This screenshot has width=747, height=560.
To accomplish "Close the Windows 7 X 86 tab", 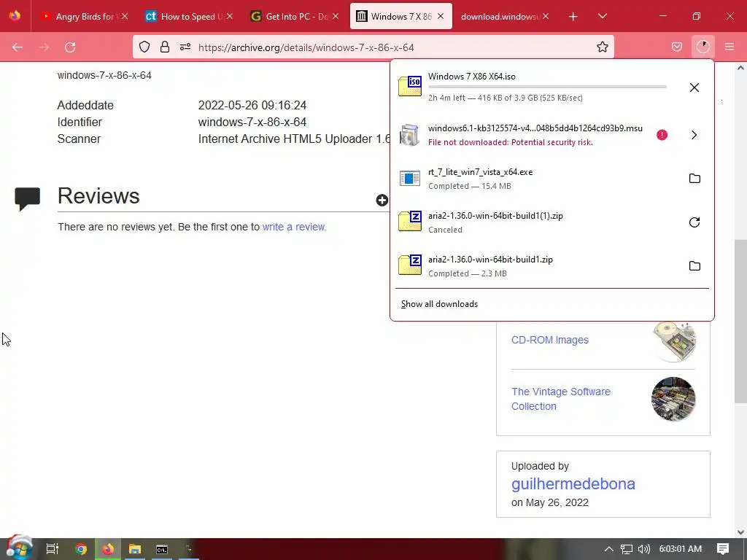I will coord(441,16).
